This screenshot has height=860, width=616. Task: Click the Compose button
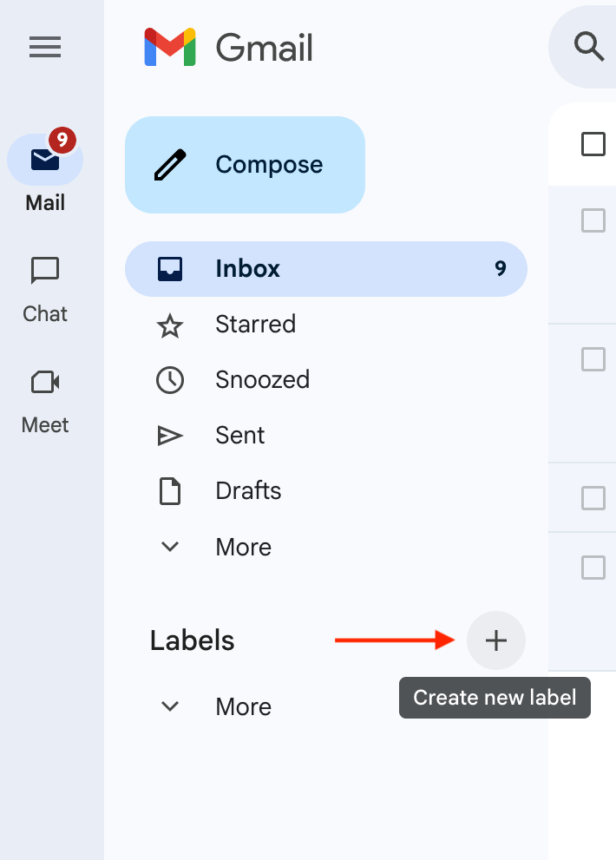coord(245,165)
